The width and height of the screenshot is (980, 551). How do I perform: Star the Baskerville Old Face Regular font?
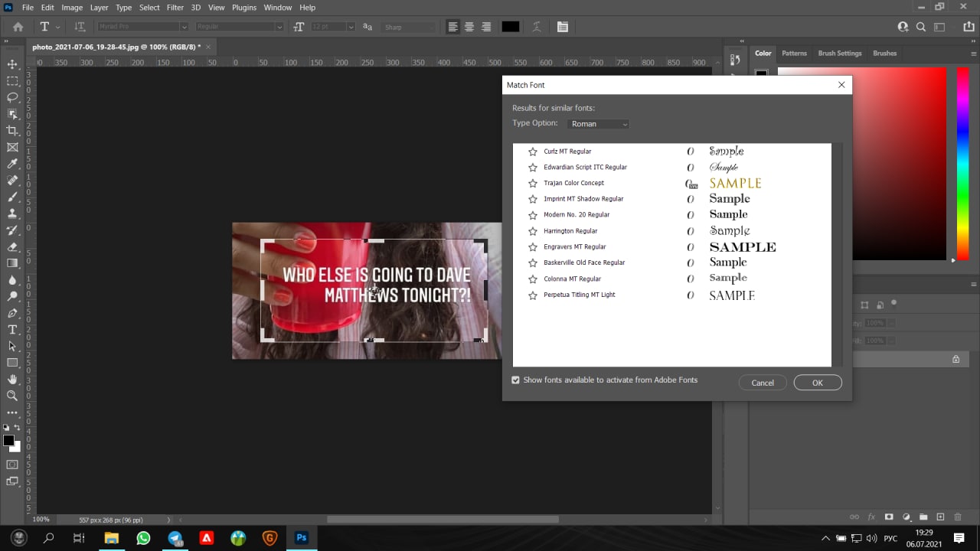point(533,262)
